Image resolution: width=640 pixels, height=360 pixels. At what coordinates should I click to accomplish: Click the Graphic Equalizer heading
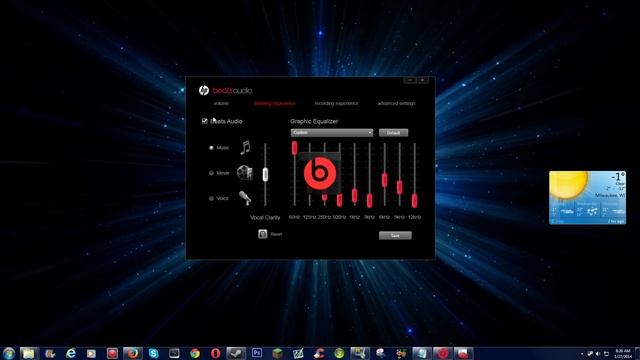click(314, 121)
